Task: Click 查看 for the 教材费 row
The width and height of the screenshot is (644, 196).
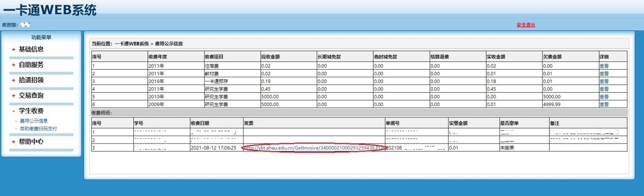Action: tap(604, 74)
